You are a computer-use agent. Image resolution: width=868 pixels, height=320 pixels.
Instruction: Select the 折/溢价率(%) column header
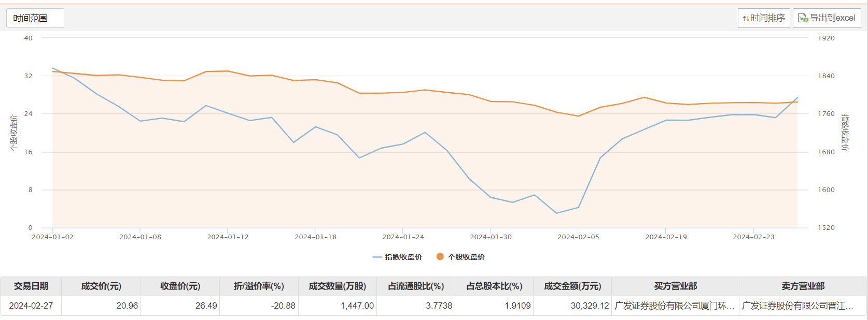(259, 286)
